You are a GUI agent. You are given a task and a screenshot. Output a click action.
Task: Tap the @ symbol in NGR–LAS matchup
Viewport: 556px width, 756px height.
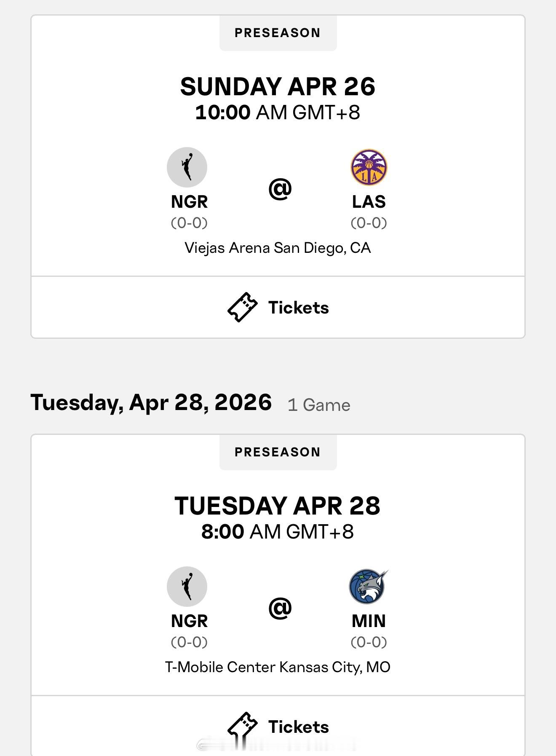tap(280, 188)
